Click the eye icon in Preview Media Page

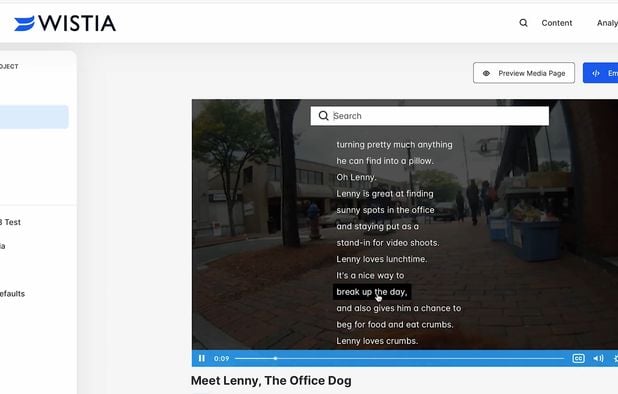tap(486, 73)
